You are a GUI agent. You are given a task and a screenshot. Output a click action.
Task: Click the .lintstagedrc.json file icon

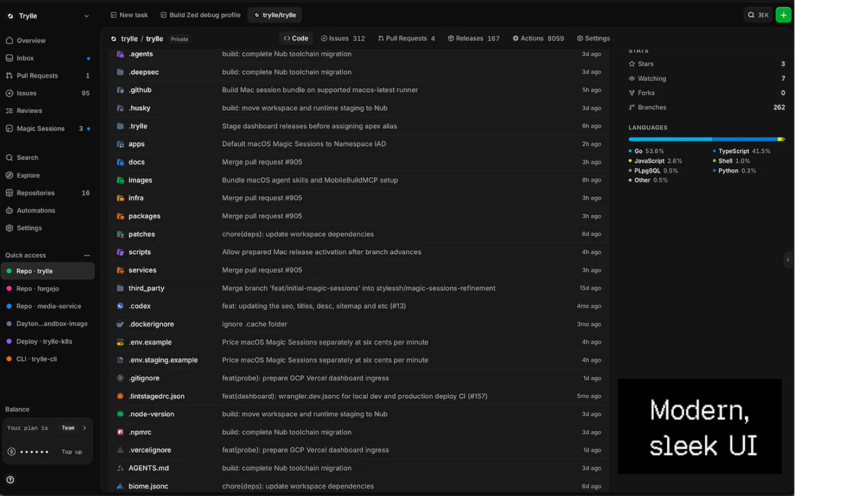[120, 396]
